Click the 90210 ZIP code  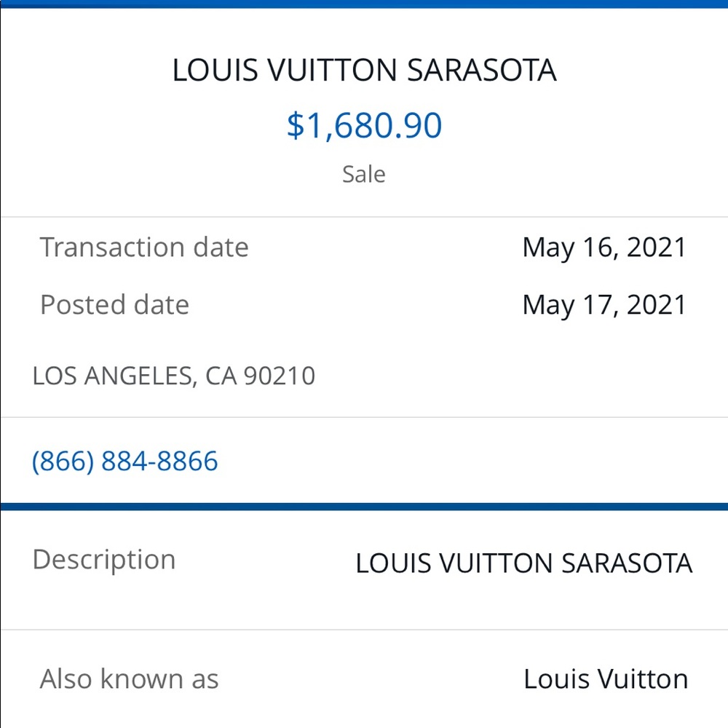click(x=280, y=376)
